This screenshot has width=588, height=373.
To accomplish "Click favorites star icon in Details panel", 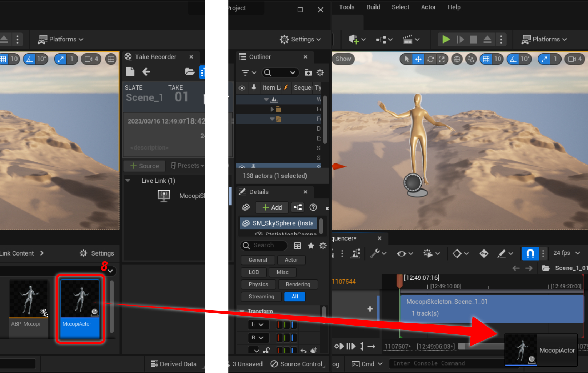I will pos(311,246).
